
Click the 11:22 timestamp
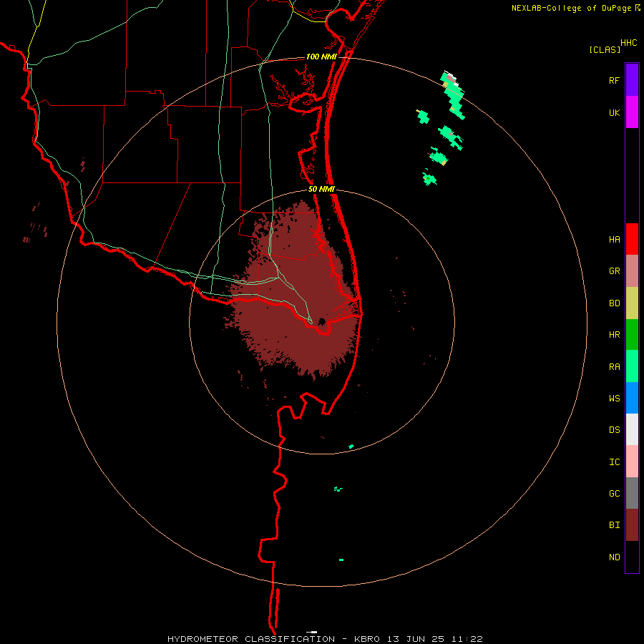pos(467,639)
